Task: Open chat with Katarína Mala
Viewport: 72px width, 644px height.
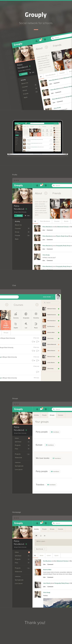Action: coord(51,332)
